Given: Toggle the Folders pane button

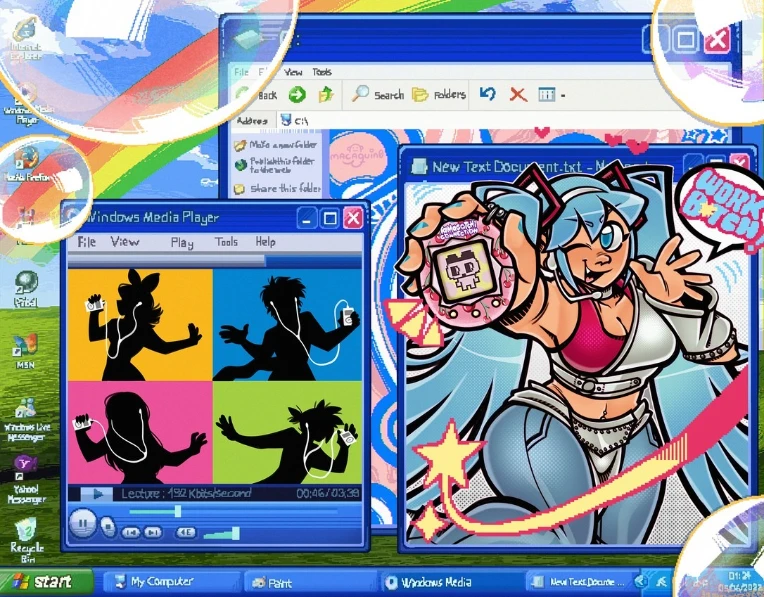Looking at the screenshot, I should point(439,94).
